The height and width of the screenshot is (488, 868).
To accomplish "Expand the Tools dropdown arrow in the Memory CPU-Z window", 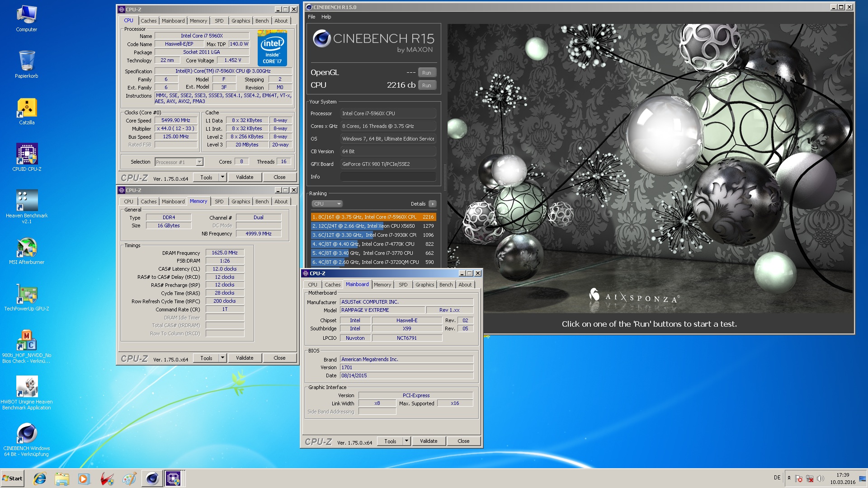I will point(222,358).
